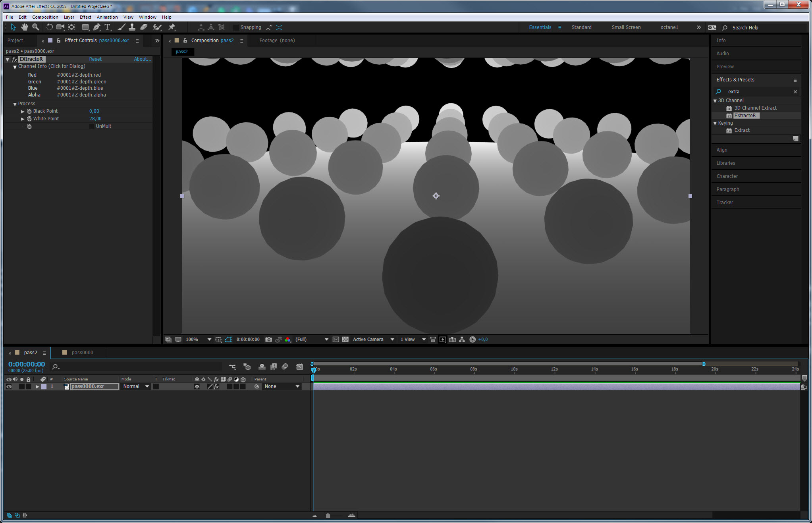
Task: Select the Clone Stamp tool
Action: (x=132, y=27)
